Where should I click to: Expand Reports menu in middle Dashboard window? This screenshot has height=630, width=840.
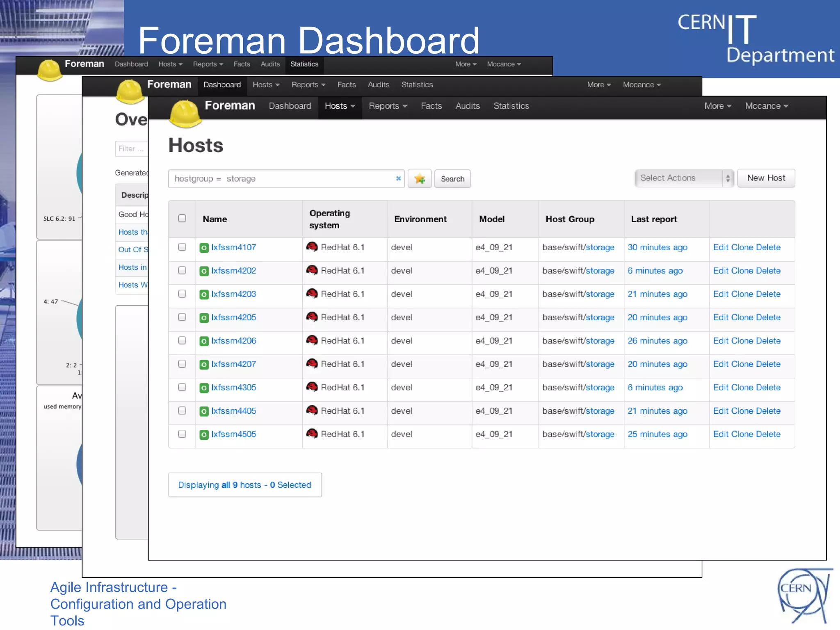(308, 85)
